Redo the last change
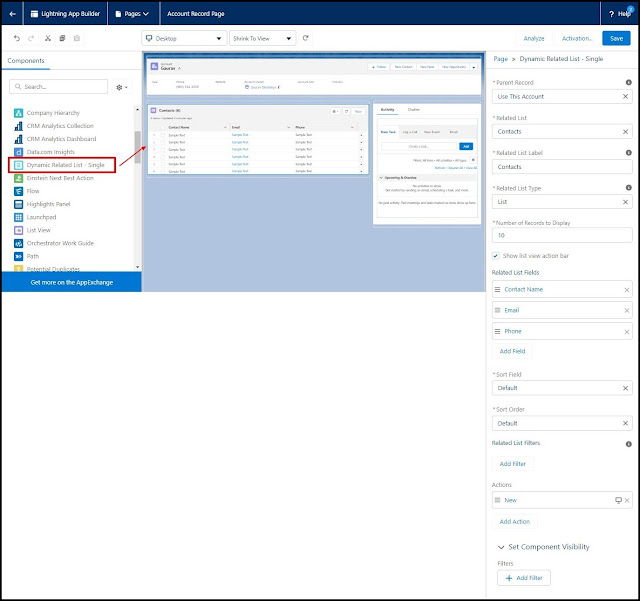The height and width of the screenshot is (601, 640). (x=31, y=38)
